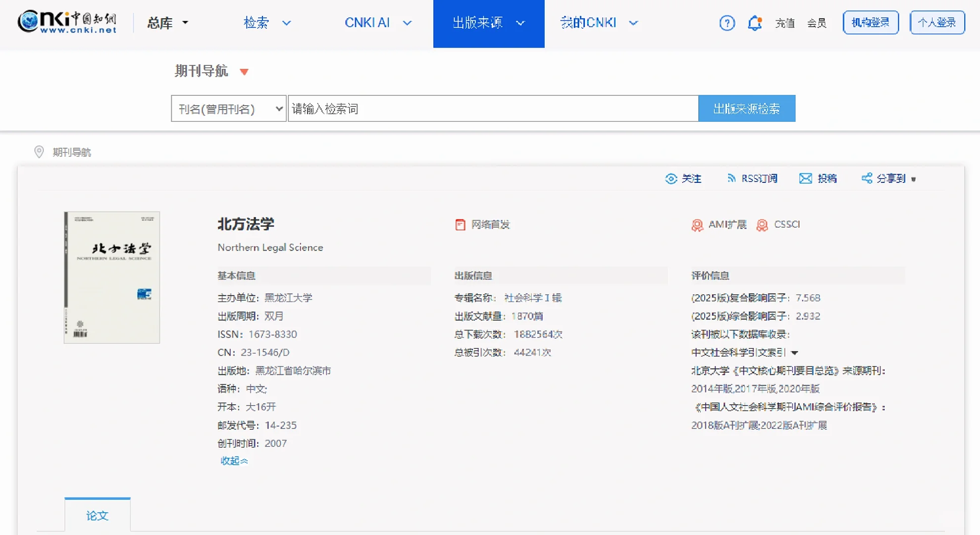Image resolution: width=980 pixels, height=535 pixels.
Task: Open the CNKI AI menu
Action: click(x=367, y=23)
